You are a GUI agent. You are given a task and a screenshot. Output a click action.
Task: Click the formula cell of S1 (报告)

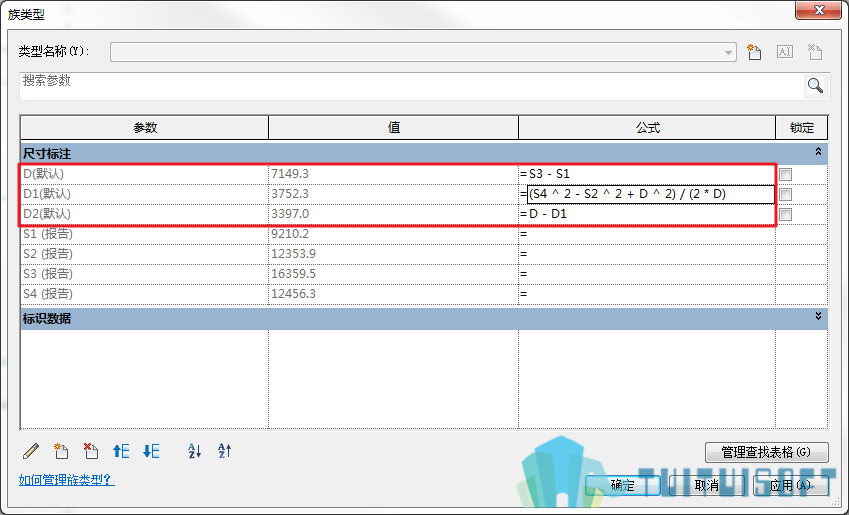click(647, 234)
